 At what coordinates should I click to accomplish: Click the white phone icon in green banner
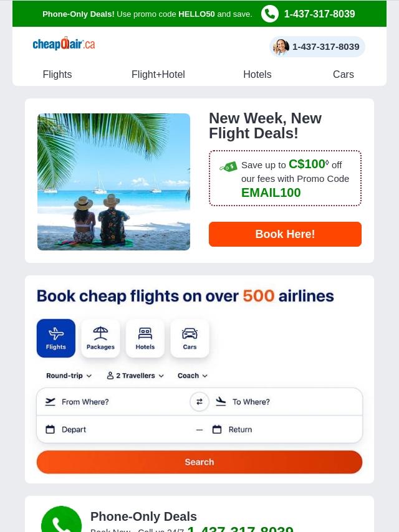[x=269, y=14]
